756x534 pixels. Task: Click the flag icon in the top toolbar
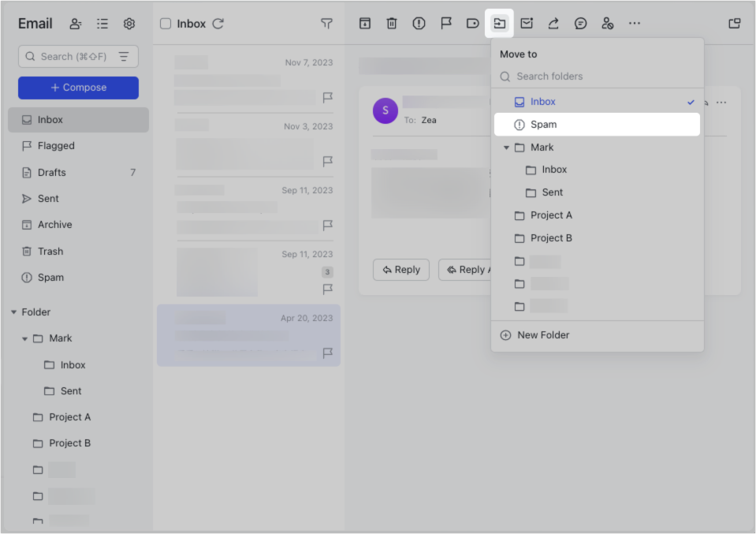coord(446,24)
